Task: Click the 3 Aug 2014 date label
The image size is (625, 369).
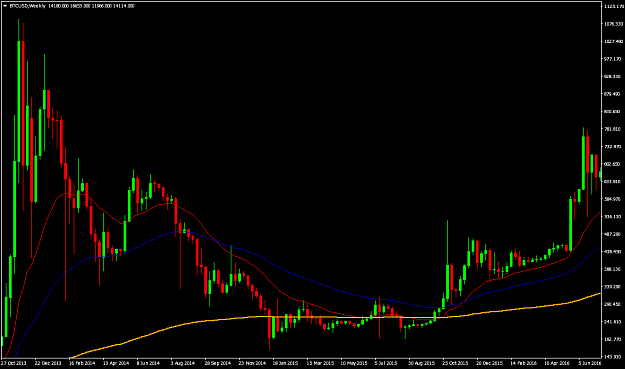Action: (x=183, y=363)
